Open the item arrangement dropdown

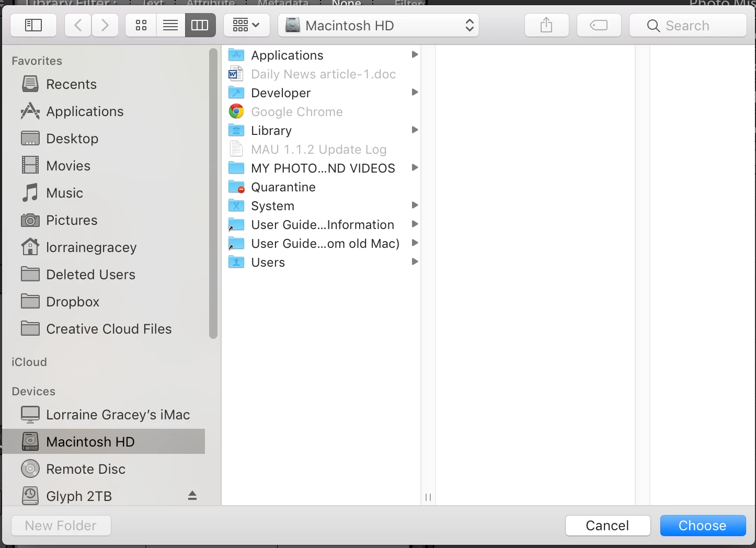(x=247, y=25)
